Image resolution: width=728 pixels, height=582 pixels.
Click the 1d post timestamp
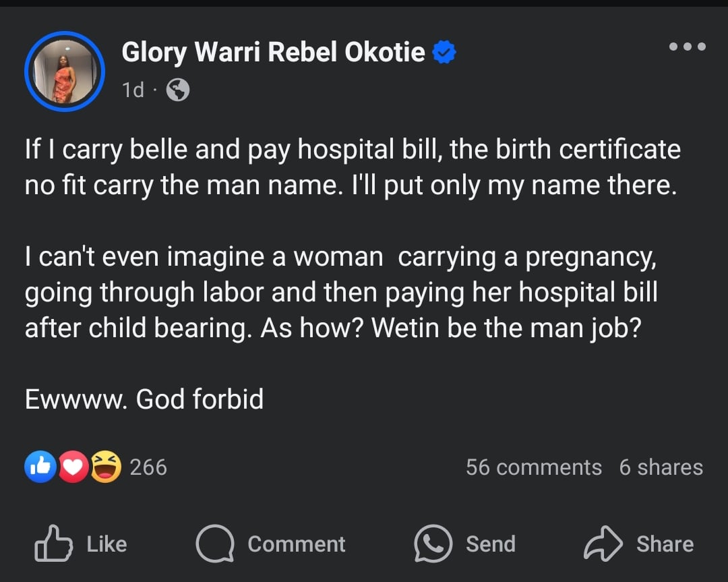[133, 90]
